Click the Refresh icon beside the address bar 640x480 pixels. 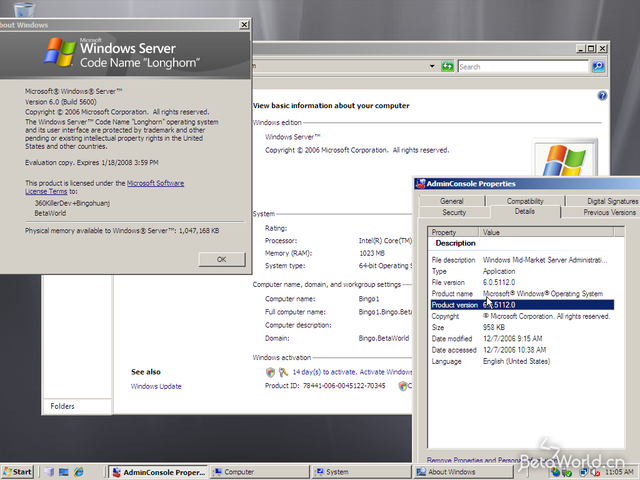pyautogui.click(x=447, y=66)
